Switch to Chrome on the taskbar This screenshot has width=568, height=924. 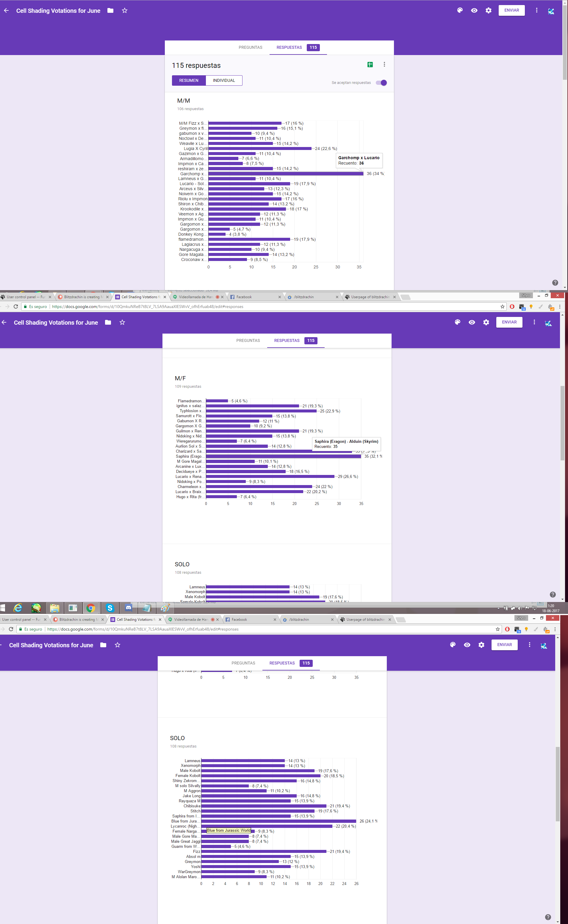pyautogui.click(x=90, y=608)
